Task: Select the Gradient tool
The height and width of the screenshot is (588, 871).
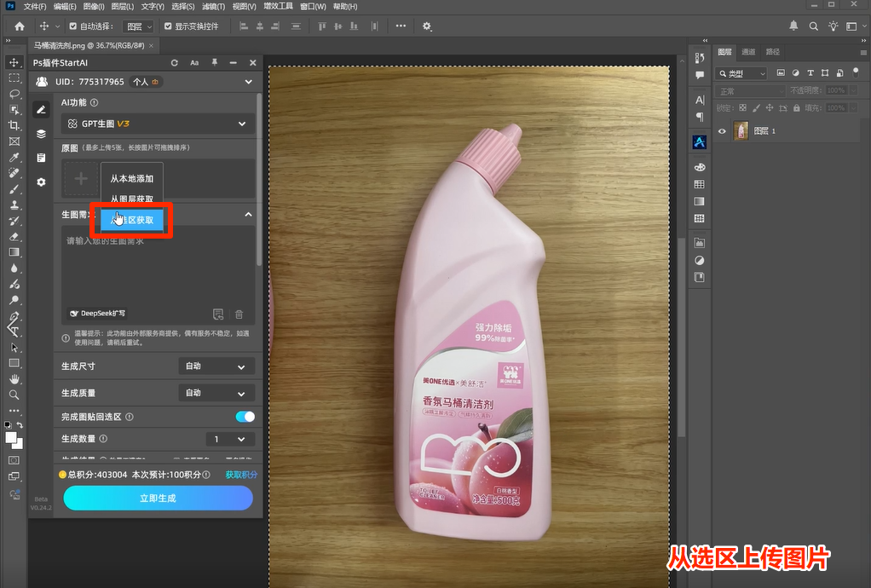Action: pyautogui.click(x=14, y=252)
